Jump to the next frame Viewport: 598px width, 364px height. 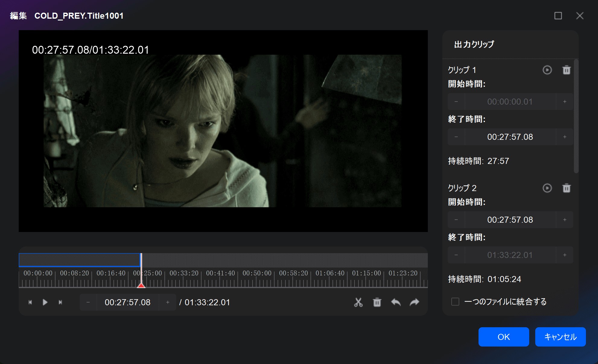tap(60, 302)
